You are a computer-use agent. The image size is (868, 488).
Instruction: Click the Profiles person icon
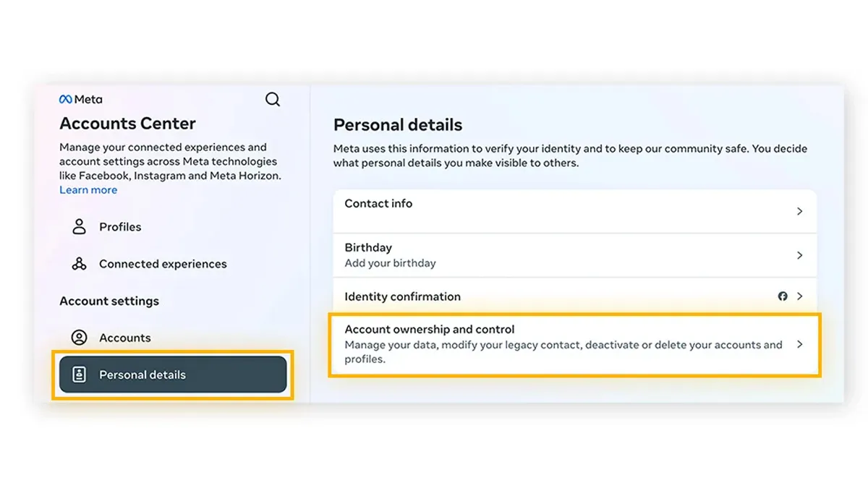point(79,227)
